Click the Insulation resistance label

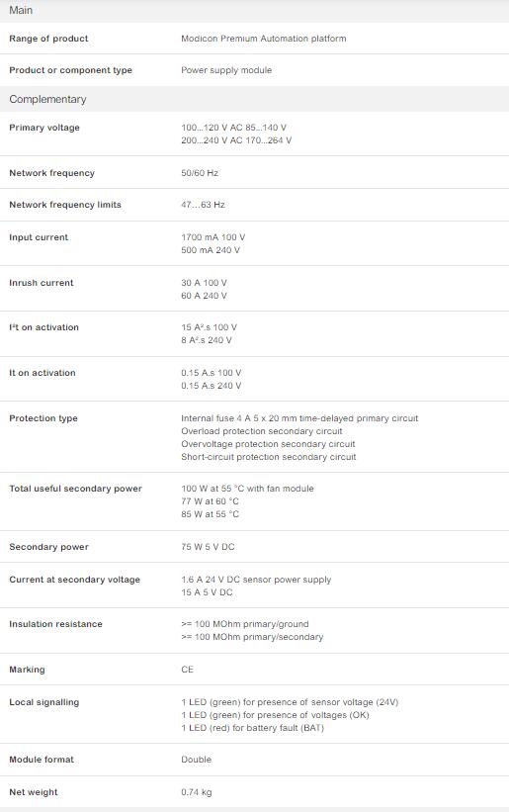pyautogui.click(x=56, y=624)
